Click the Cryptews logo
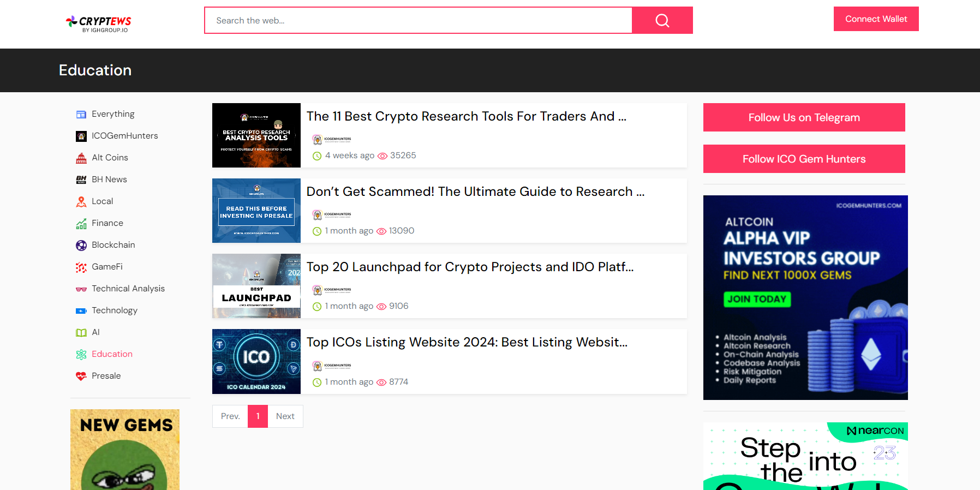 99,23
